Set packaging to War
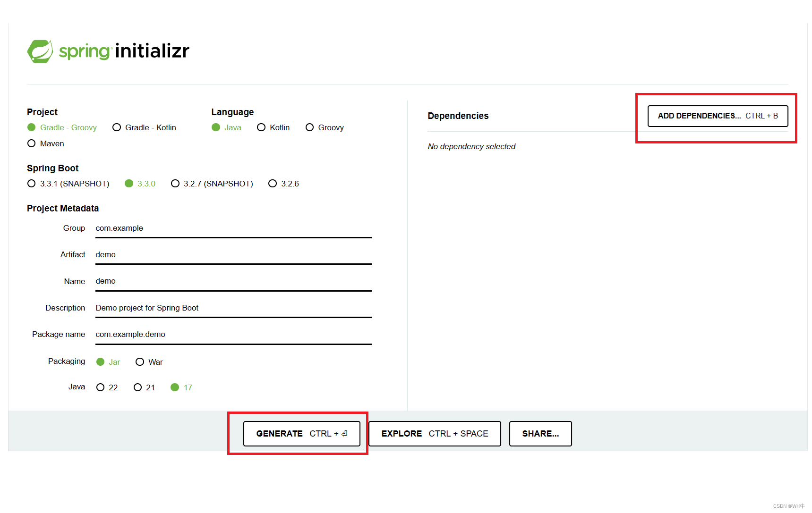Image resolution: width=812 pixels, height=513 pixels. tap(149, 362)
